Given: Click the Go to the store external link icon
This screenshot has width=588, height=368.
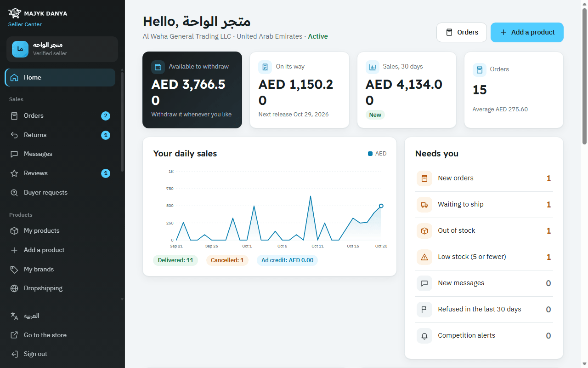Looking at the screenshot, I should (15, 335).
